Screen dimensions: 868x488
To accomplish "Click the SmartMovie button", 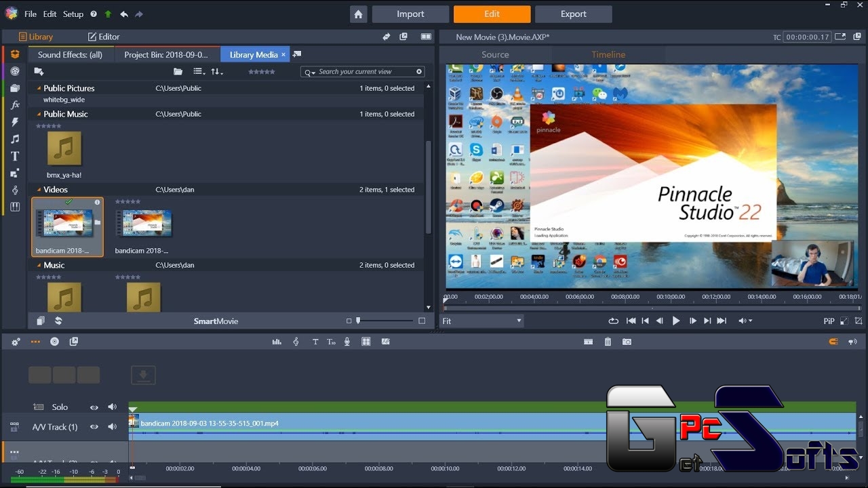I will [216, 321].
